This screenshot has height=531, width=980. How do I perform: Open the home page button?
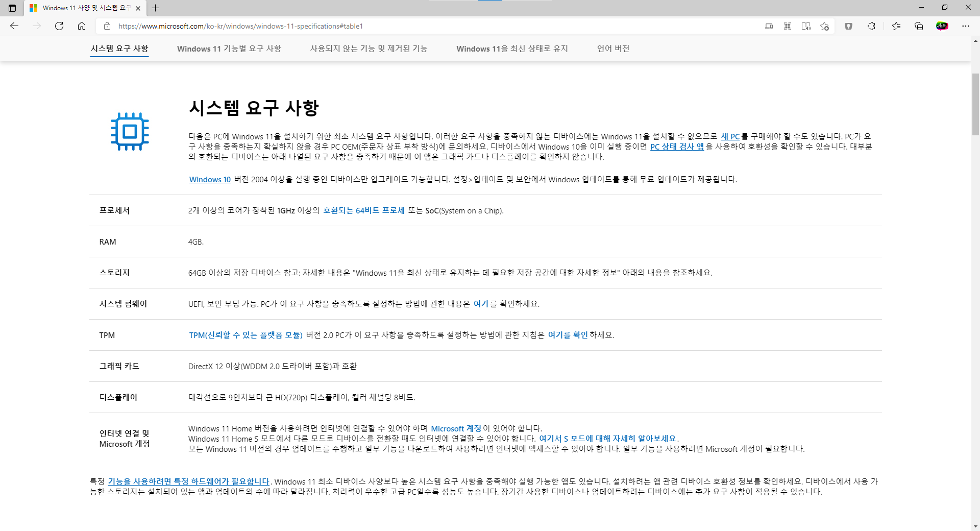pyautogui.click(x=82, y=26)
